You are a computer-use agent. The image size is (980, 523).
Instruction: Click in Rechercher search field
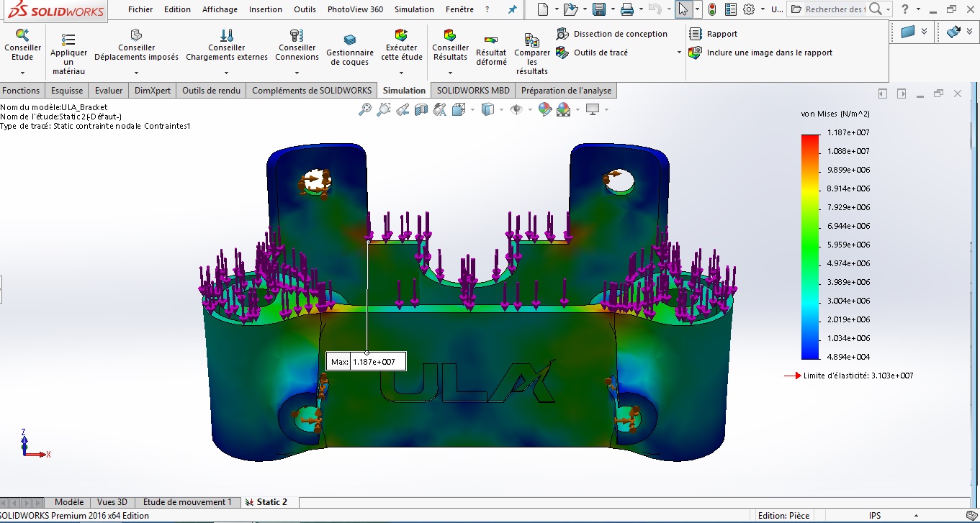coord(834,9)
